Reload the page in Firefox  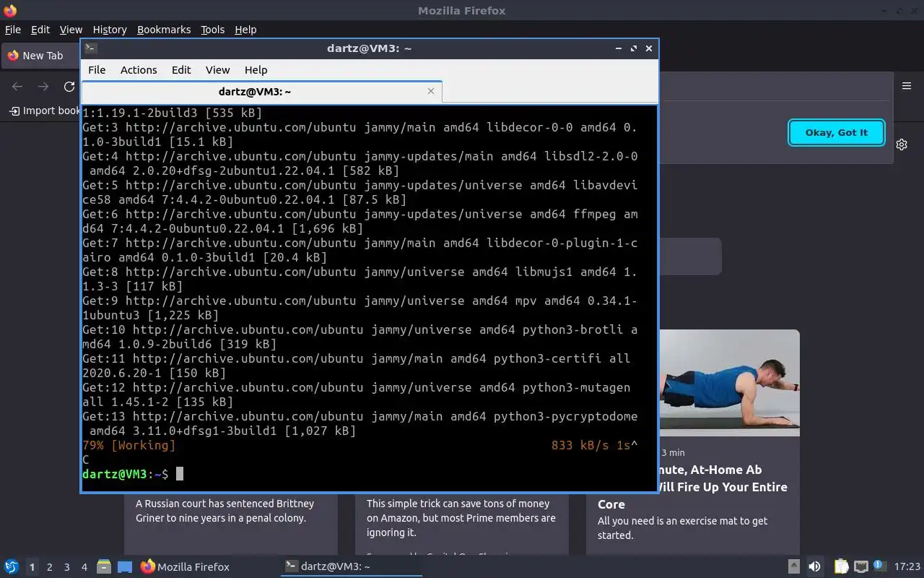69,87
